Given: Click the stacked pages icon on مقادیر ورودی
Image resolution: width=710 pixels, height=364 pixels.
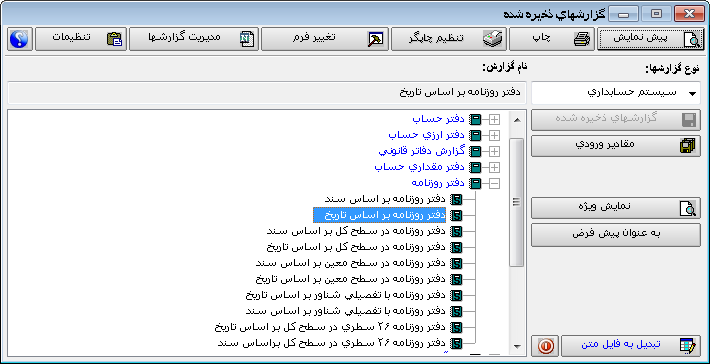Looking at the screenshot, I should coord(687,146).
